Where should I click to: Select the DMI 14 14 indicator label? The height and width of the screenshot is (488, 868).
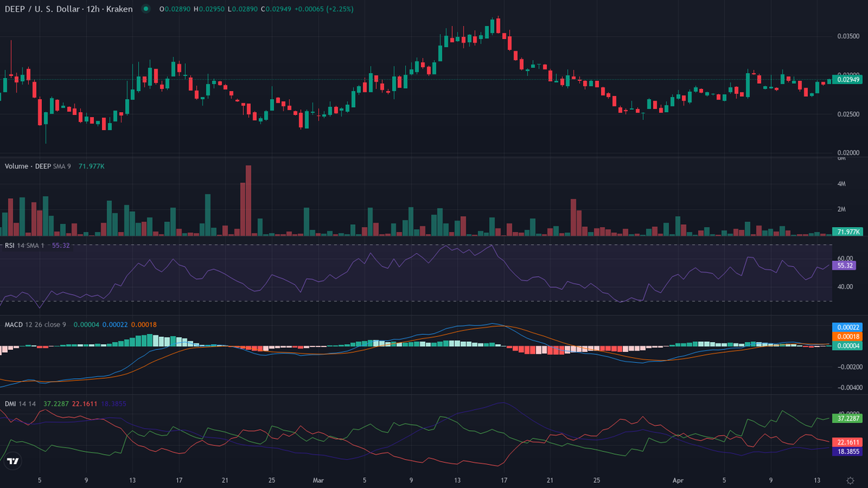(x=20, y=403)
